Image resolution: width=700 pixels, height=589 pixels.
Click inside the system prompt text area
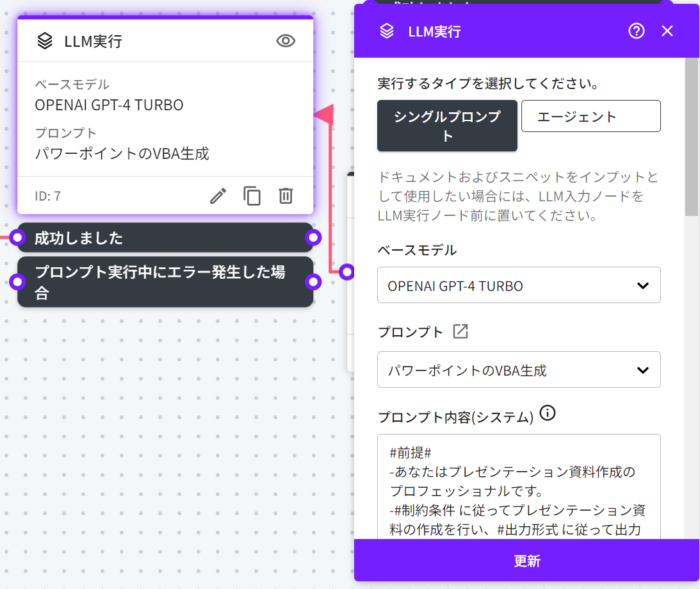pyautogui.click(x=519, y=487)
